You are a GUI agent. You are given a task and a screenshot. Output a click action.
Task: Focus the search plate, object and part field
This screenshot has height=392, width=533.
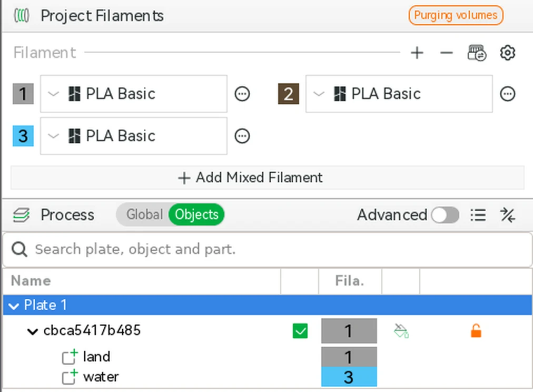(x=267, y=250)
